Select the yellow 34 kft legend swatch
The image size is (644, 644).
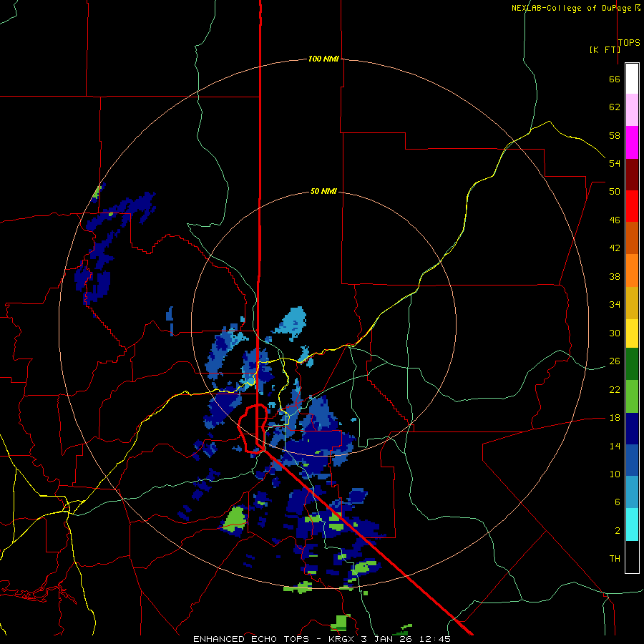(x=632, y=333)
